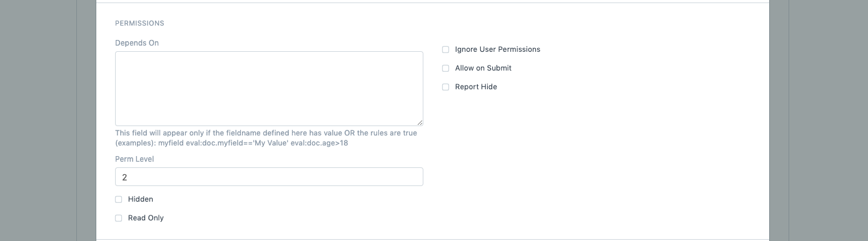Toggle the Allow on Submit checkbox
Screen dimensions: 868x241
pos(446,68)
